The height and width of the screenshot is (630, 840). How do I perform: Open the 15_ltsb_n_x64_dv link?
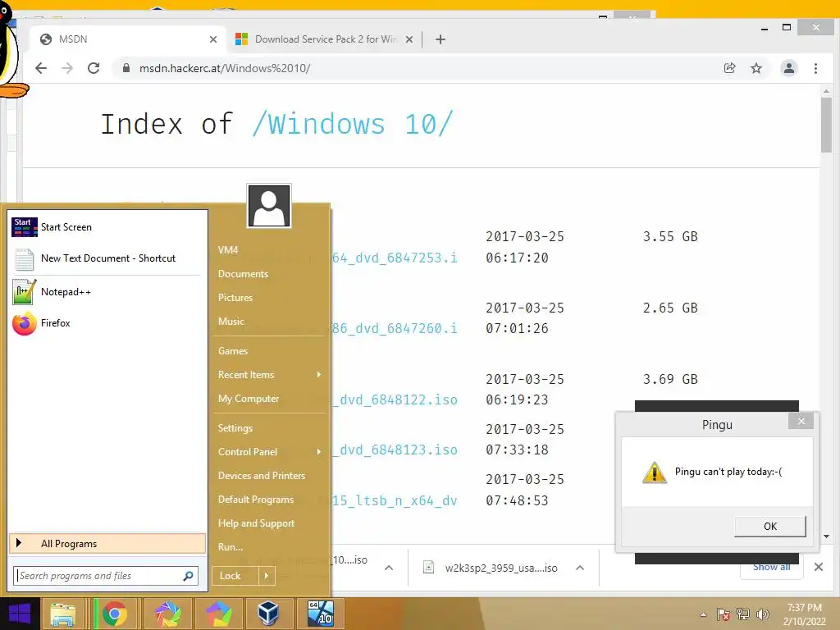(395, 500)
